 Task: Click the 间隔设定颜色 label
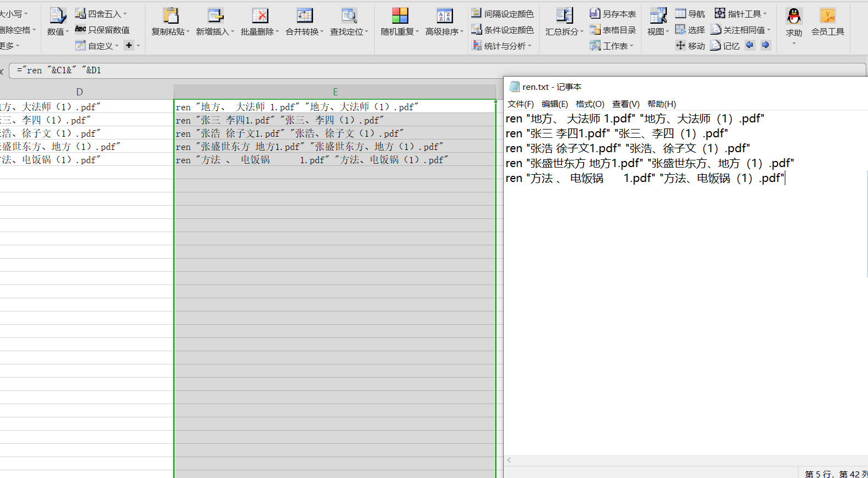click(509, 14)
